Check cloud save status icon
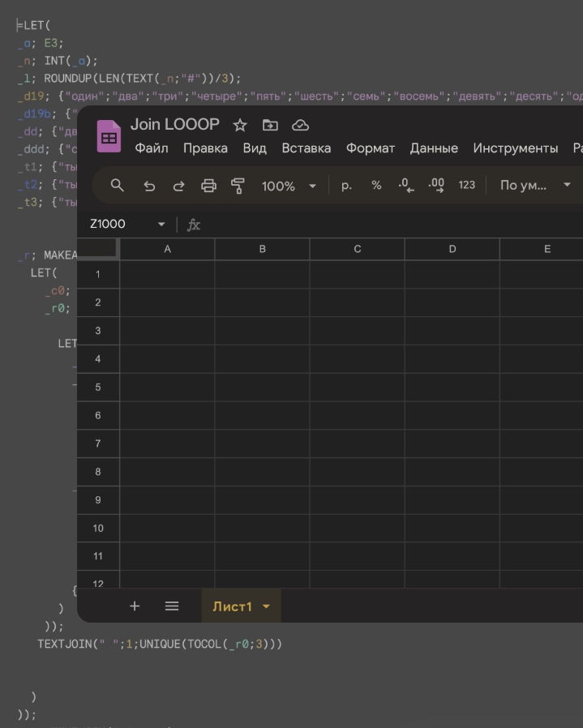This screenshot has height=728, width=583. pyautogui.click(x=300, y=126)
